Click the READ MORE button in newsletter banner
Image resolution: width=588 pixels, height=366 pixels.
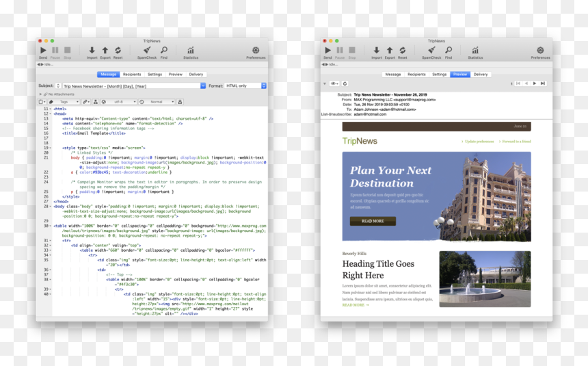click(x=373, y=221)
